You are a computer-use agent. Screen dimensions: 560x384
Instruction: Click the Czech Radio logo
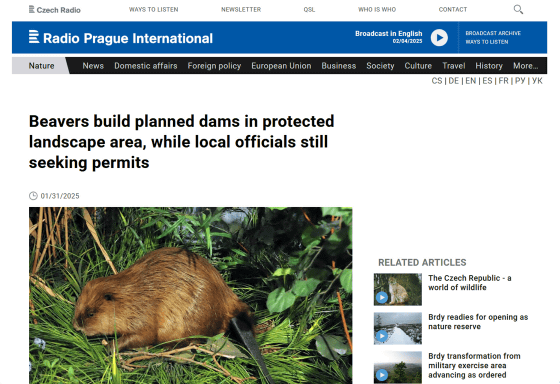(55, 10)
